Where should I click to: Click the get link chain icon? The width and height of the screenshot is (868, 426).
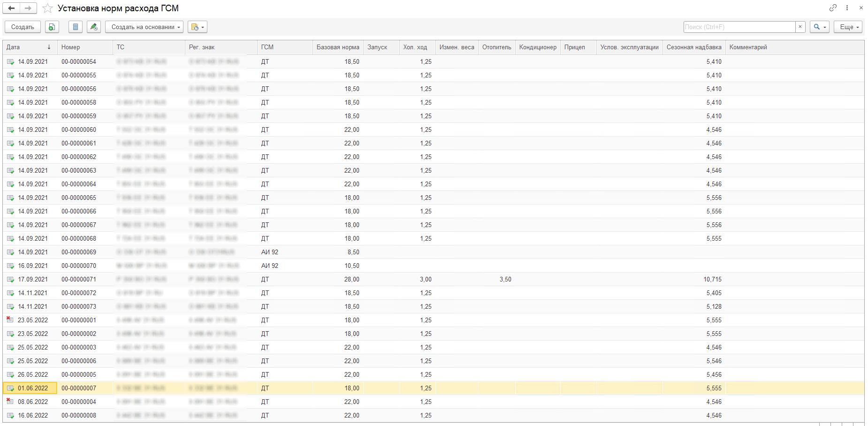(833, 8)
